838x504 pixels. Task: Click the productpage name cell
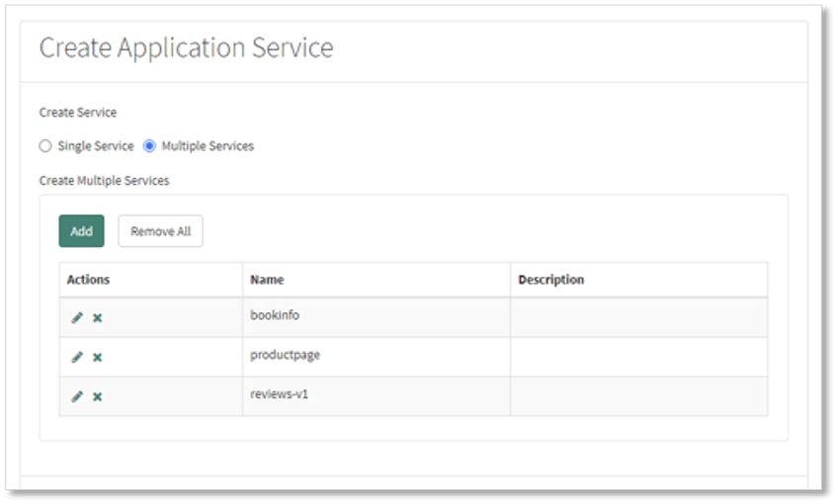[377, 357]
